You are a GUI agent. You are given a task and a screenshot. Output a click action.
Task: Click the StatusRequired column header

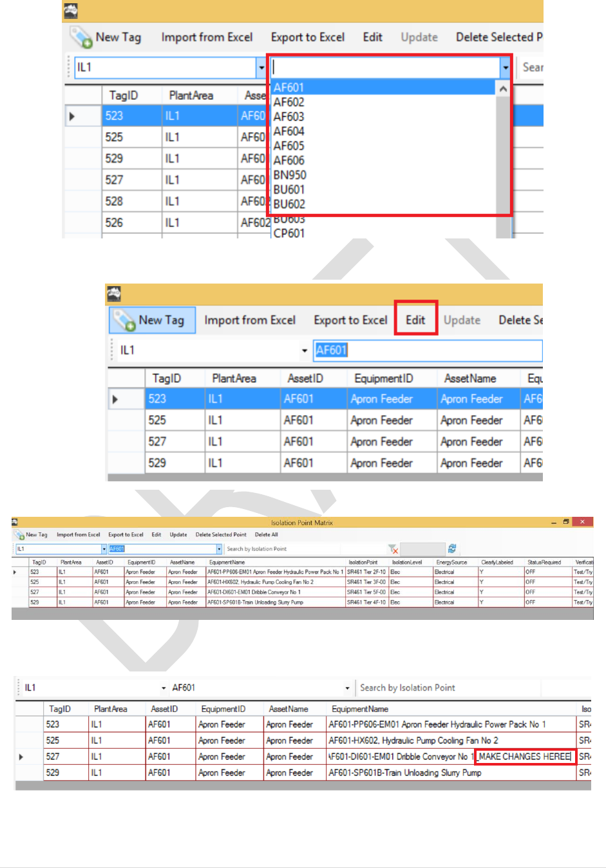(544, 563)
